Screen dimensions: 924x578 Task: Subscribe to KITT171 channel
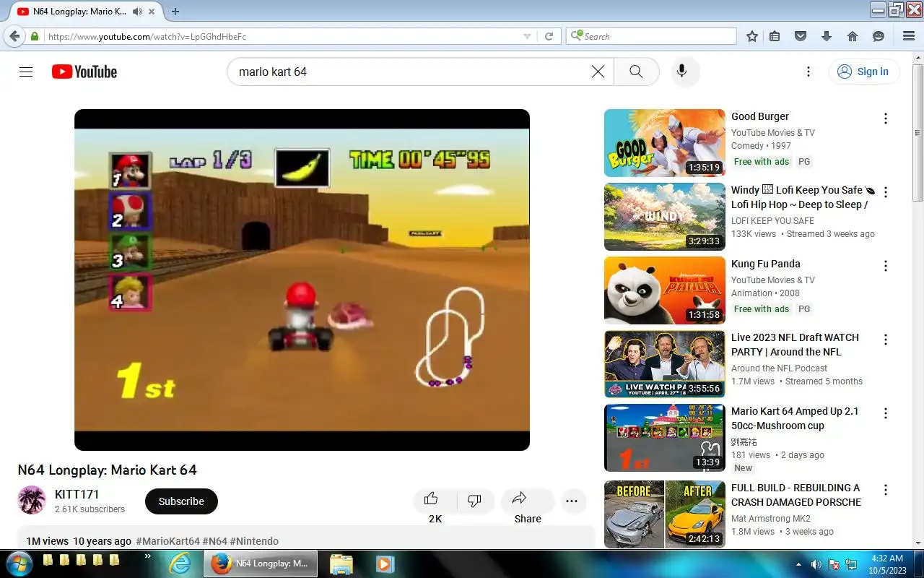[x=181, y=501]
